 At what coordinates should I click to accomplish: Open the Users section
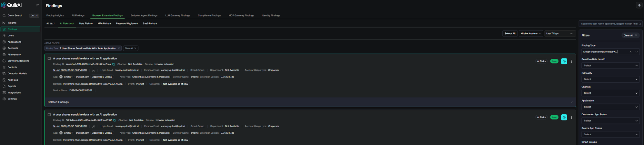coord(11,36)
